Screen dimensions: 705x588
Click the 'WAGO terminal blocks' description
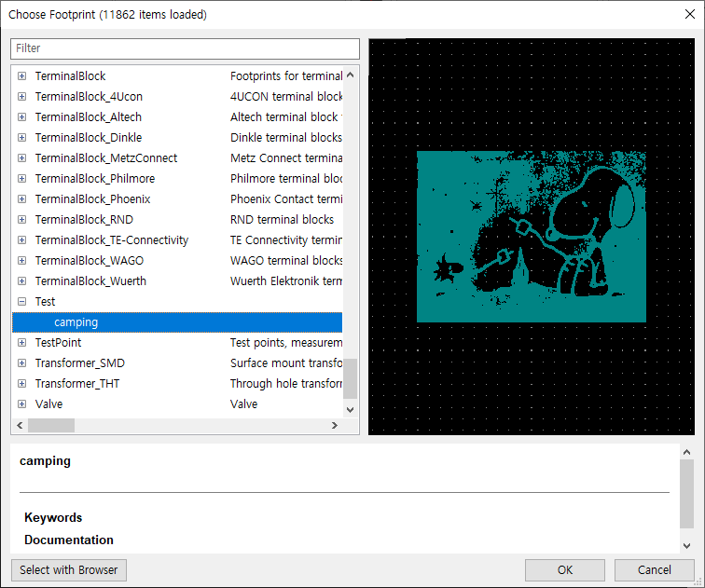point(286,261)
